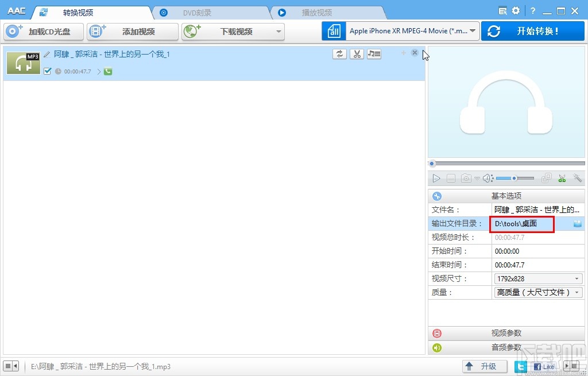Toggle the green clock marker on the track
Viewport: 588px width, 376px height.
pyautogui.click(x=107, y=71)
